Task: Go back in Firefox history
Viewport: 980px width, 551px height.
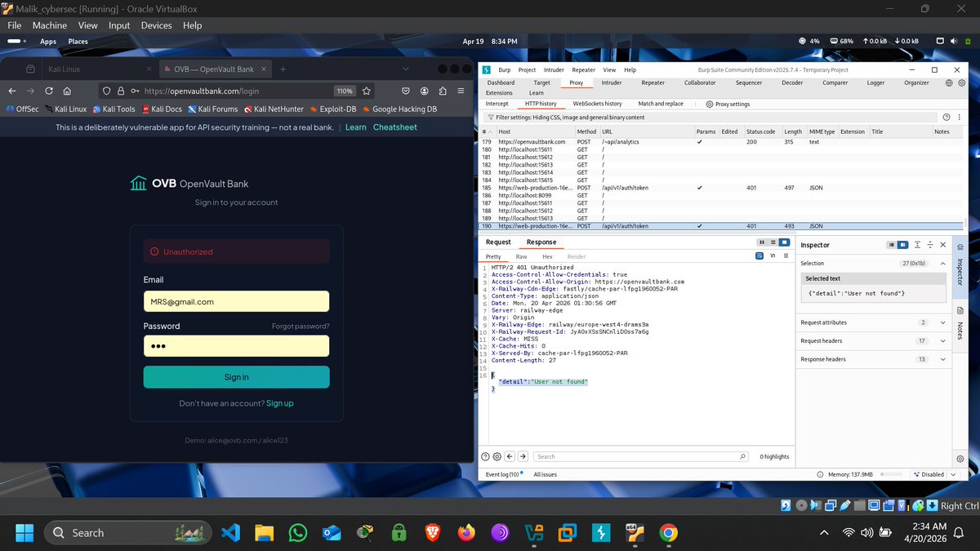Action: coord(13,91)
